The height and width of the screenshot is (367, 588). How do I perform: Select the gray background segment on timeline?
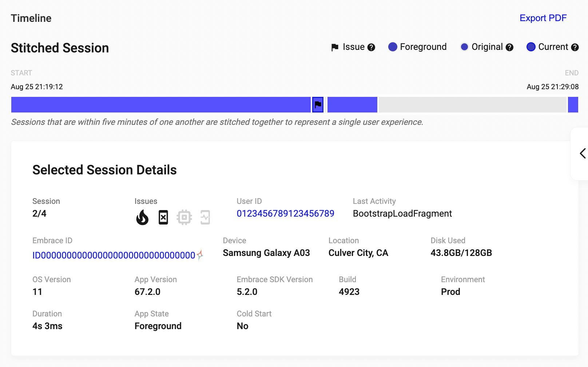point(472,105)
